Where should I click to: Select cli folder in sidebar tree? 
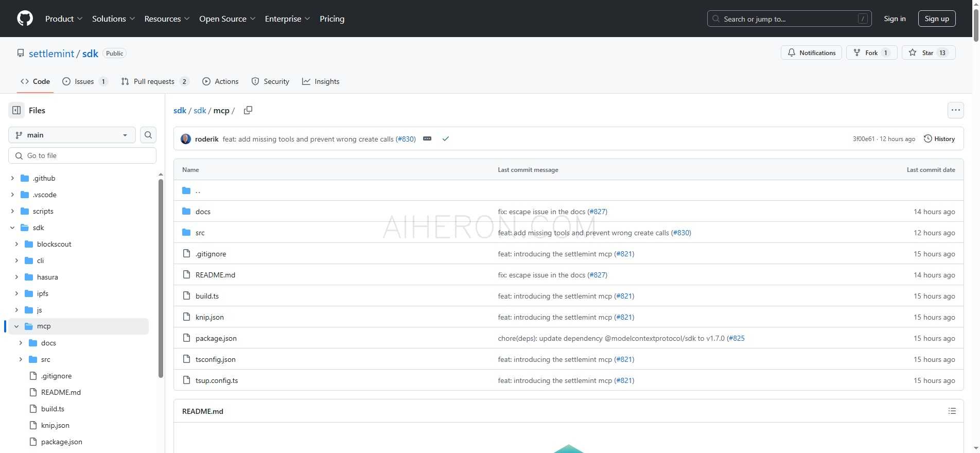pyautogui.click(x=40, y=260)
